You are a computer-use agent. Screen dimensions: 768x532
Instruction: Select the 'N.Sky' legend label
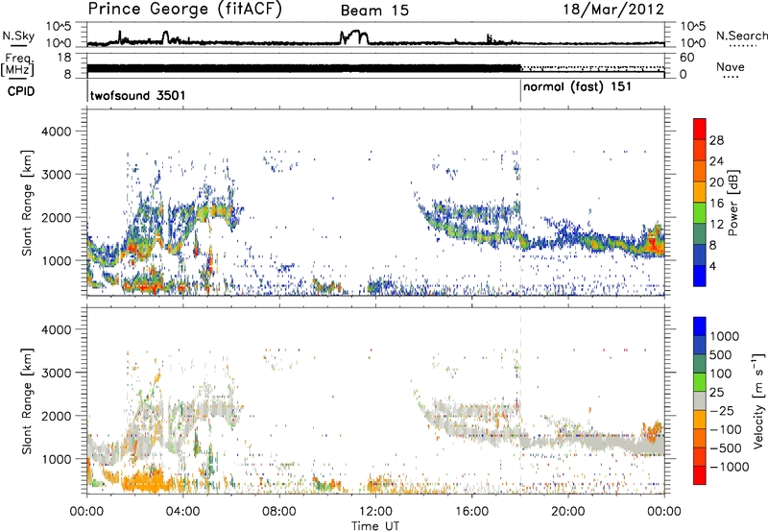[18, 36]
